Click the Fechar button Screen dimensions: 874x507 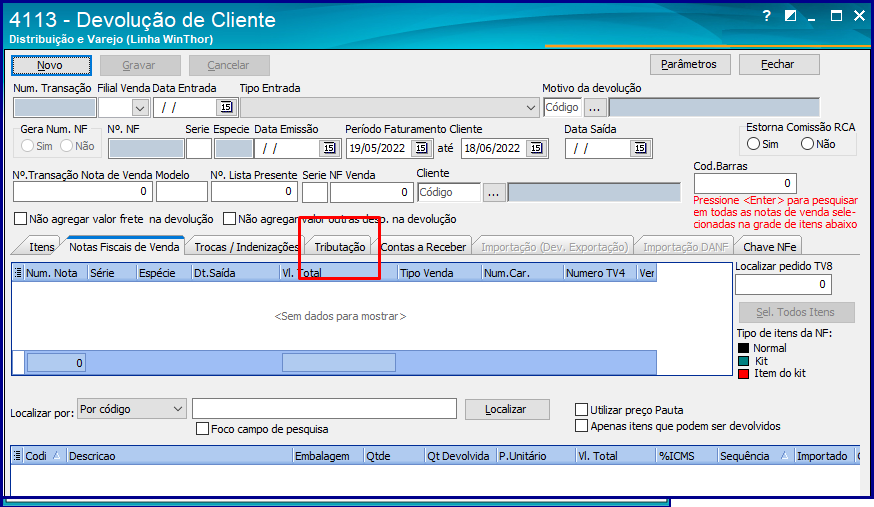pyautogui.click(x=779, y=65)
